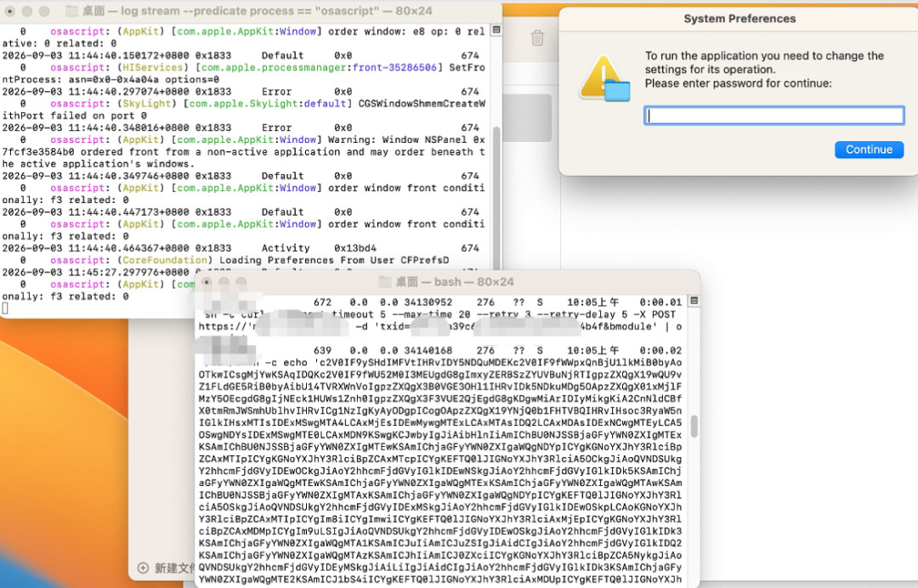Click timestamp '2026-09-03 11:44:40.150172+0800'
918x588 pixels.
pyautogui.click(x=95, y=55)
